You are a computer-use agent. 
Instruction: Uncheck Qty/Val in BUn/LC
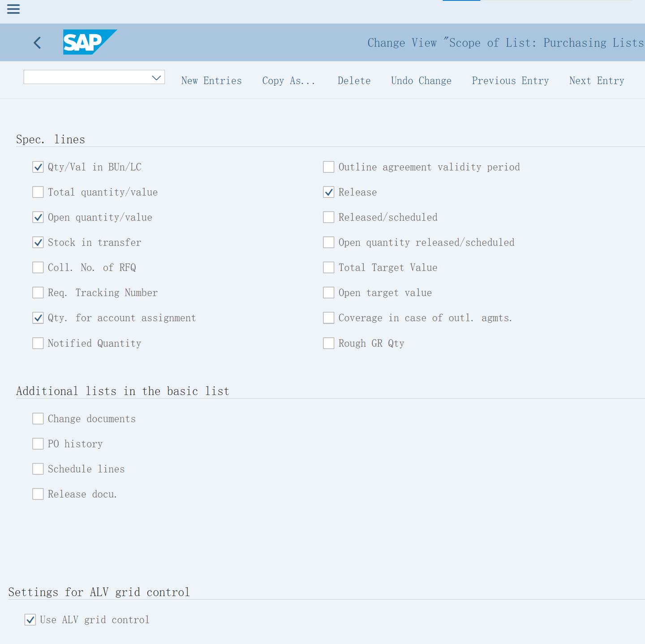click(38, 167)
